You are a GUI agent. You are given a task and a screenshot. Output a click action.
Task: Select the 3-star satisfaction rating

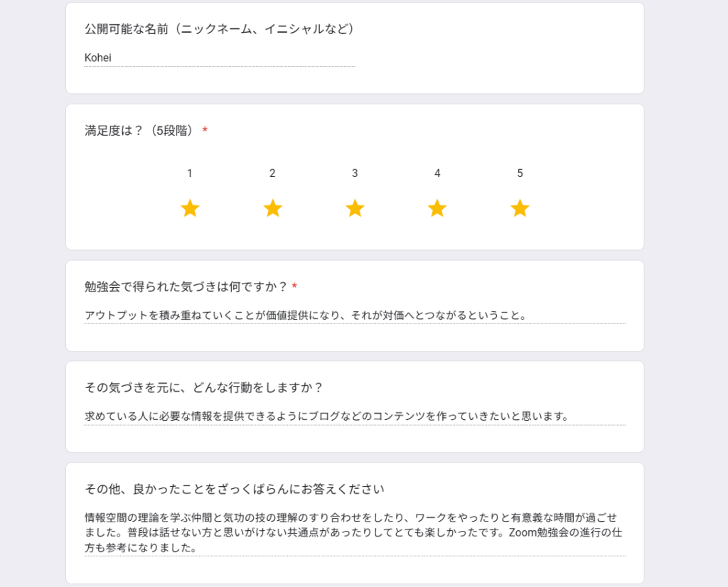click(x=355, y=208)
